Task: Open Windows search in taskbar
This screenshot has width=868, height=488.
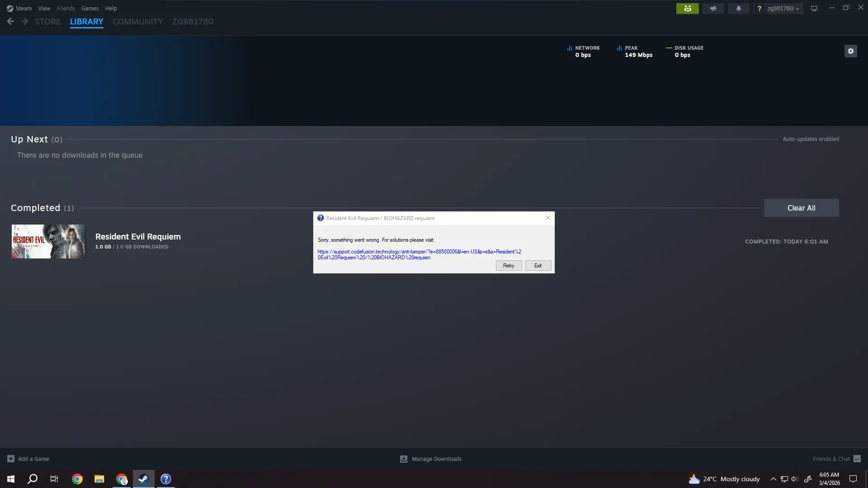Action: pos(33,479)
